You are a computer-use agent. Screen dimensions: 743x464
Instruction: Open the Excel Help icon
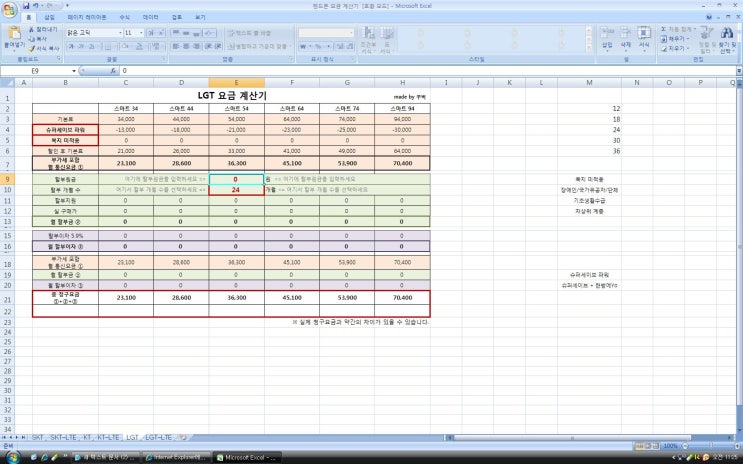pyautogui.click(x=709, y=17)
